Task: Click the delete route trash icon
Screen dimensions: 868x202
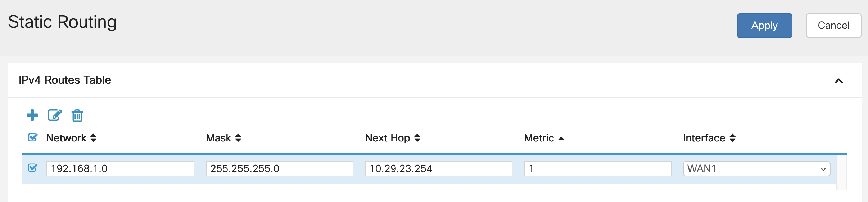Action: 77,116
